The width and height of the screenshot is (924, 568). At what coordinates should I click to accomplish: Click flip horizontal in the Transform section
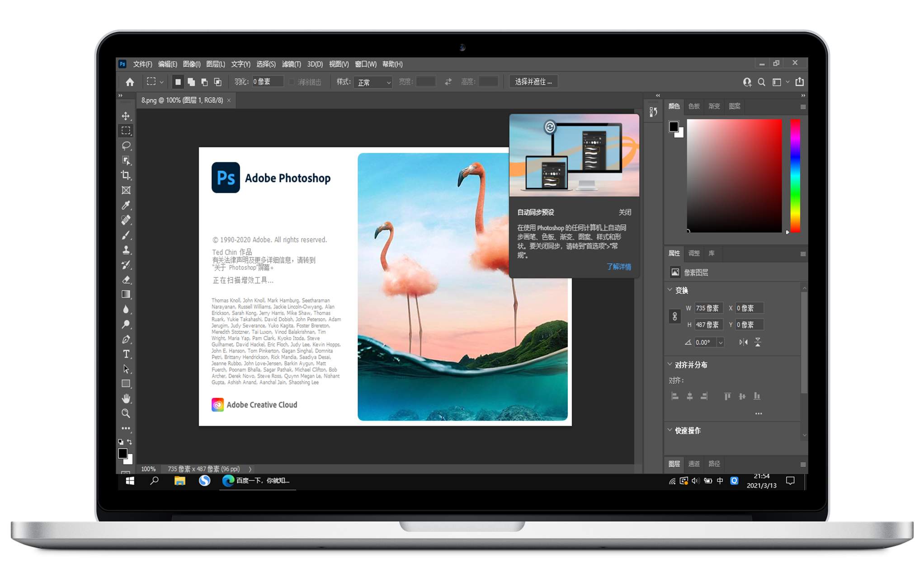[744, 343]
